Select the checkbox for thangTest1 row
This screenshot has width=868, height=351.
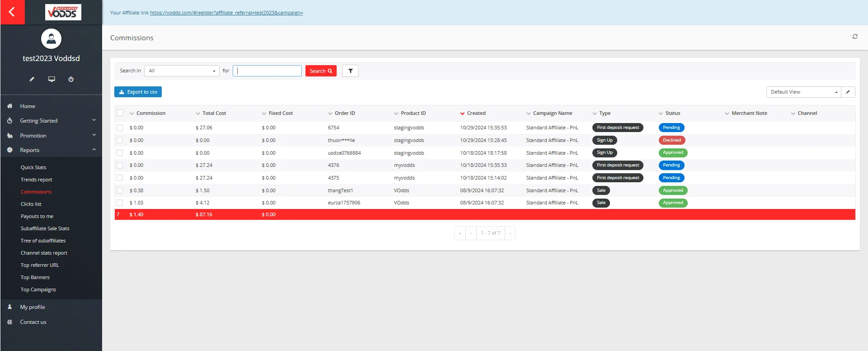(120, 190)
